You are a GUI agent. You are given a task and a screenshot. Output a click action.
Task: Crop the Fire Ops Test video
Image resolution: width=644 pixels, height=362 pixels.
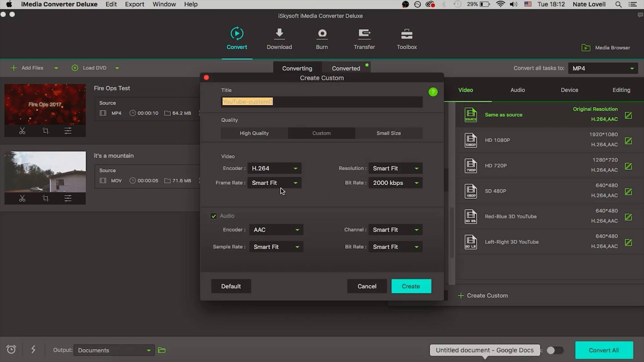pos(46,131)
